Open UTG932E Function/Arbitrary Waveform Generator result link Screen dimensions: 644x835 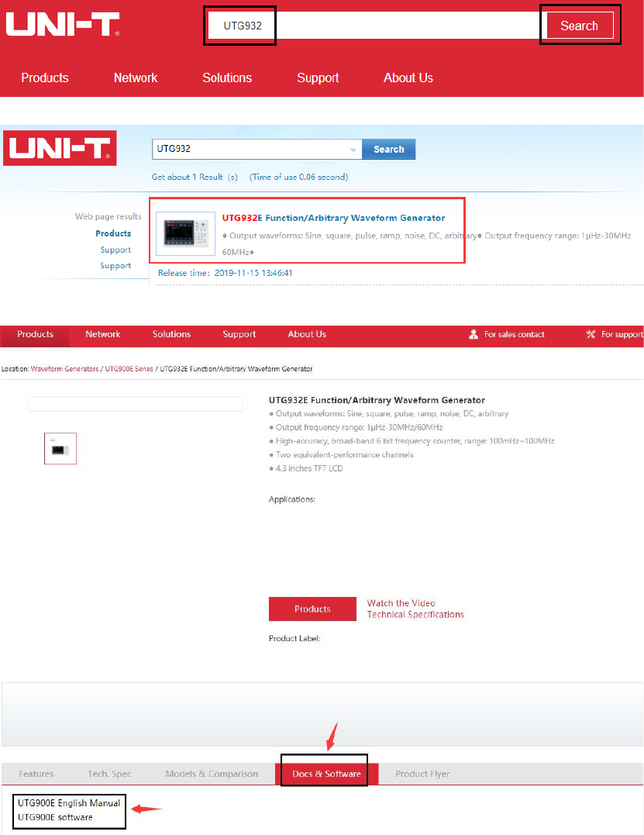(333, 218)
